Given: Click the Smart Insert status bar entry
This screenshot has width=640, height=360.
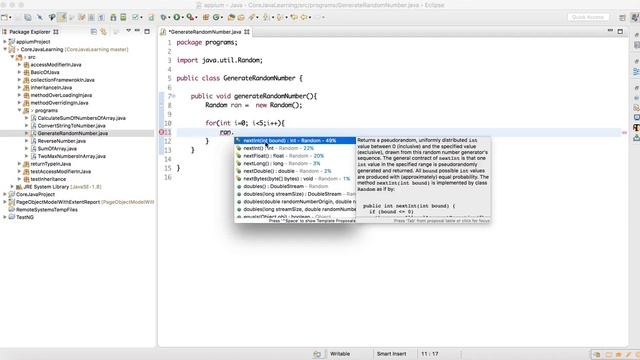Looking at the screenshot, I should click(391, 354).
